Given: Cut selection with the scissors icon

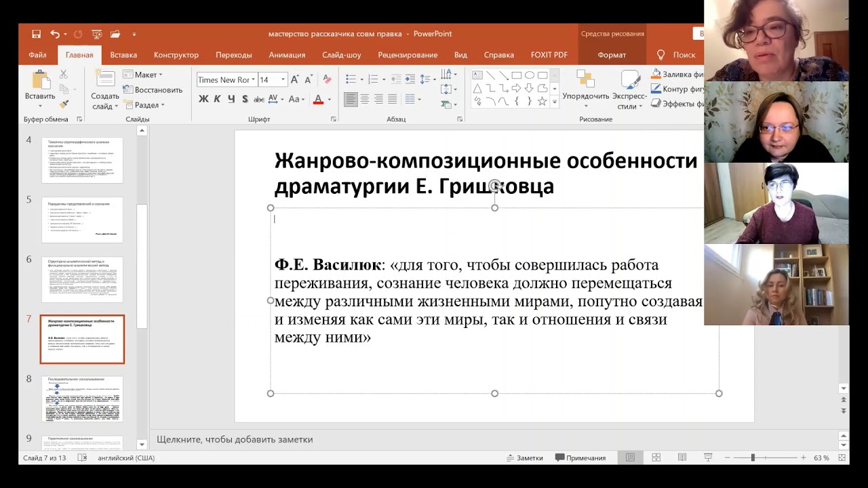Looking at the screenshot, I should [x=64, y=75].
